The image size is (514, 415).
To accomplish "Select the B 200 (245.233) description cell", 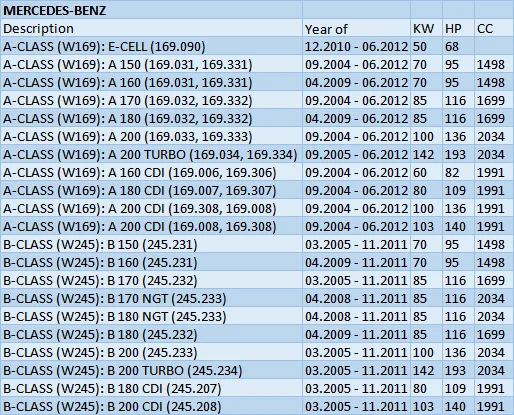I will 152,352.
